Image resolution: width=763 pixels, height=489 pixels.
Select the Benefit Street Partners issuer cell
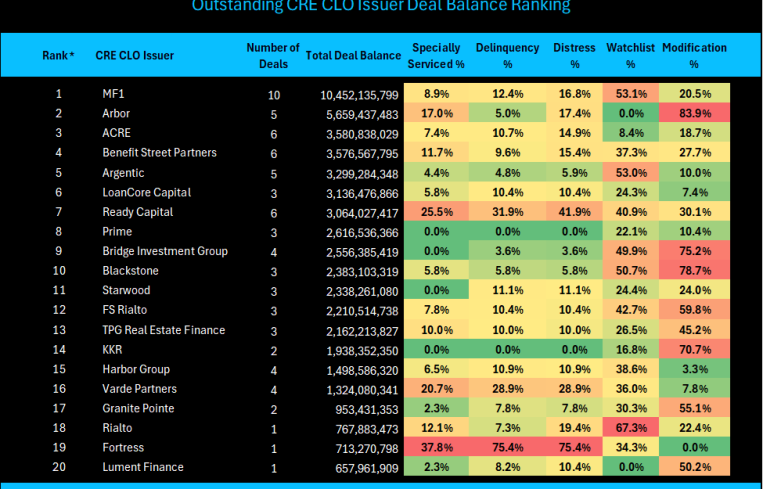coord(159,153)
